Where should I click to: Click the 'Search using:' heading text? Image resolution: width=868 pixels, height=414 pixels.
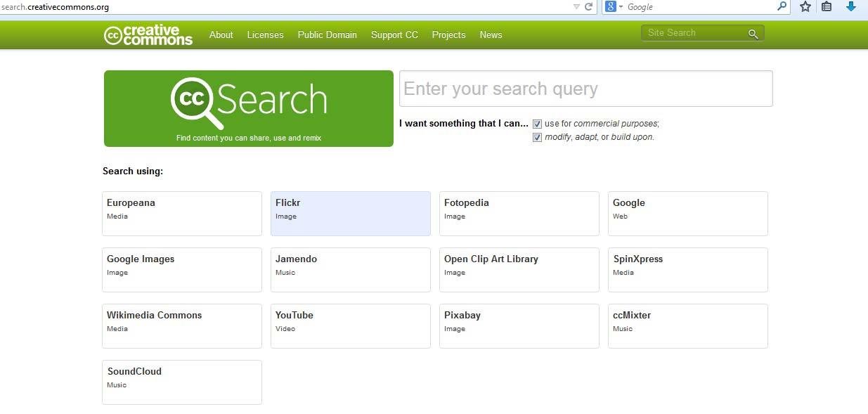(x=133, y=171)
